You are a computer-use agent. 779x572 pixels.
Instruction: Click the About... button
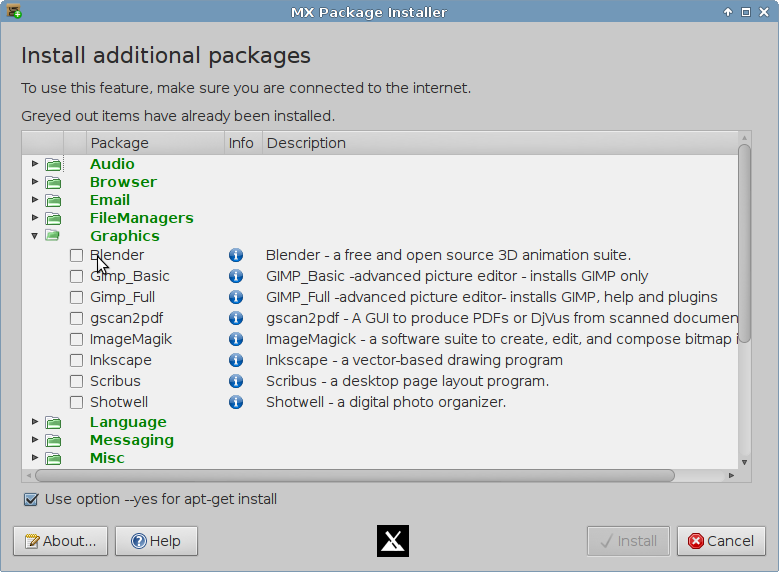click(x=61, y=541)
